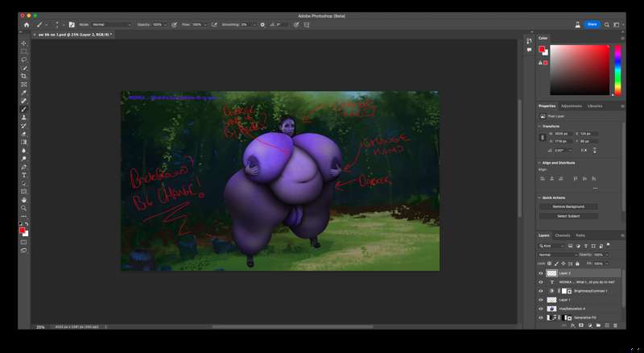Select the Pen tool
Image resolution: width=644 pixels, height=353 pixels.
[x=24, y=167]
